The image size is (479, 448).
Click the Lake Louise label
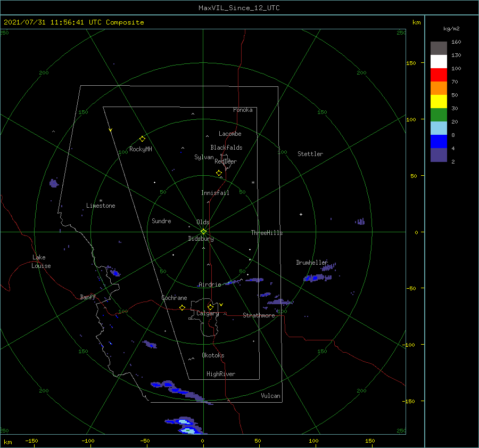pyautogui.click(x=41, y=262)
